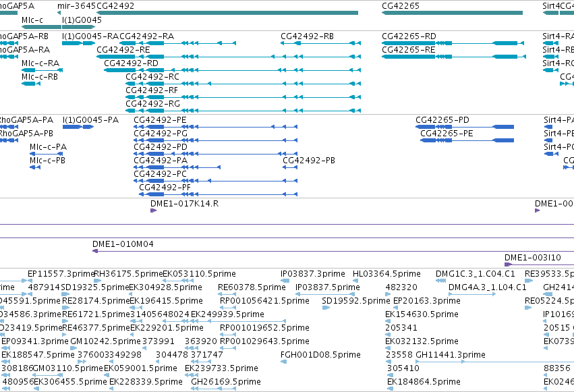Click EST RH36175.5prime
Screen dimensions: 574x392
pyautogui.click(x=128, y=274)
